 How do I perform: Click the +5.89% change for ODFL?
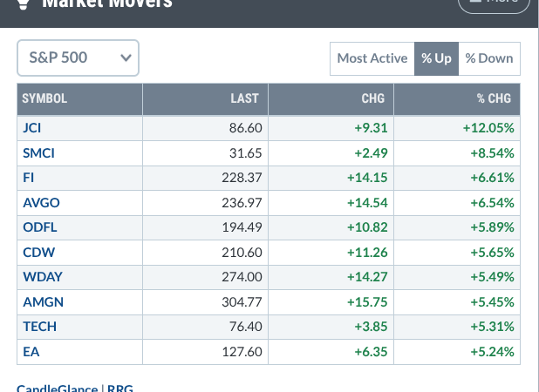[492, 227]
